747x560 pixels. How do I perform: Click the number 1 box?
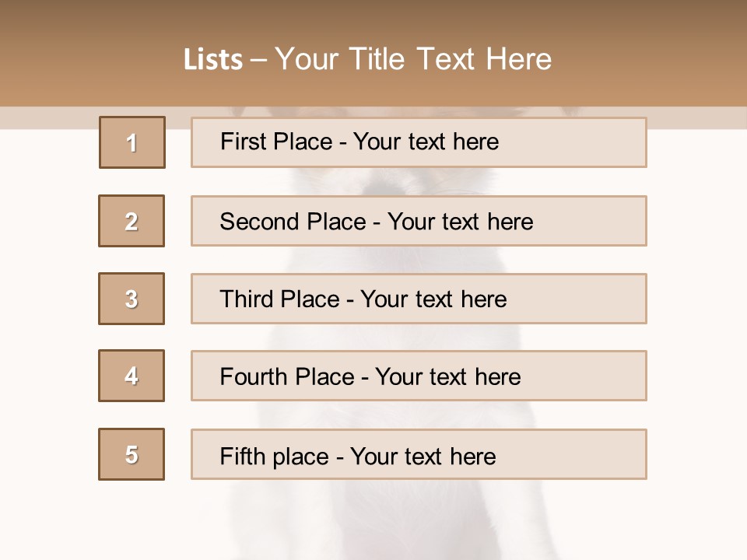pos(132,142)
